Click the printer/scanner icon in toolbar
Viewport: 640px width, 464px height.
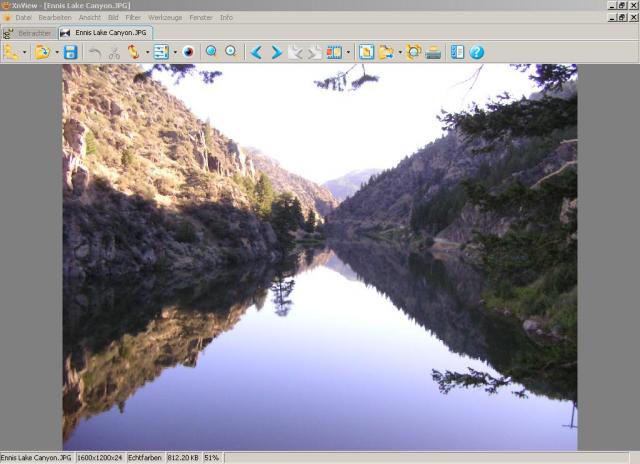(433, 52)
